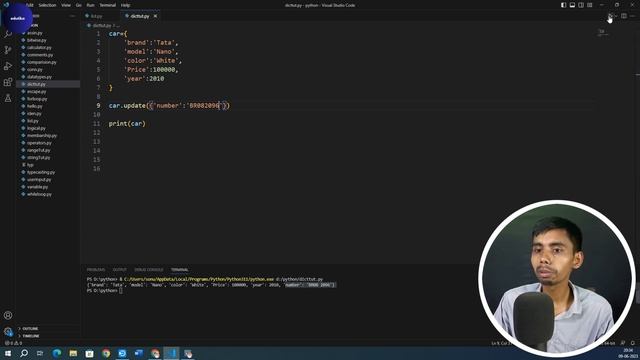Open the Accounts menu icon

pos(8,315)
